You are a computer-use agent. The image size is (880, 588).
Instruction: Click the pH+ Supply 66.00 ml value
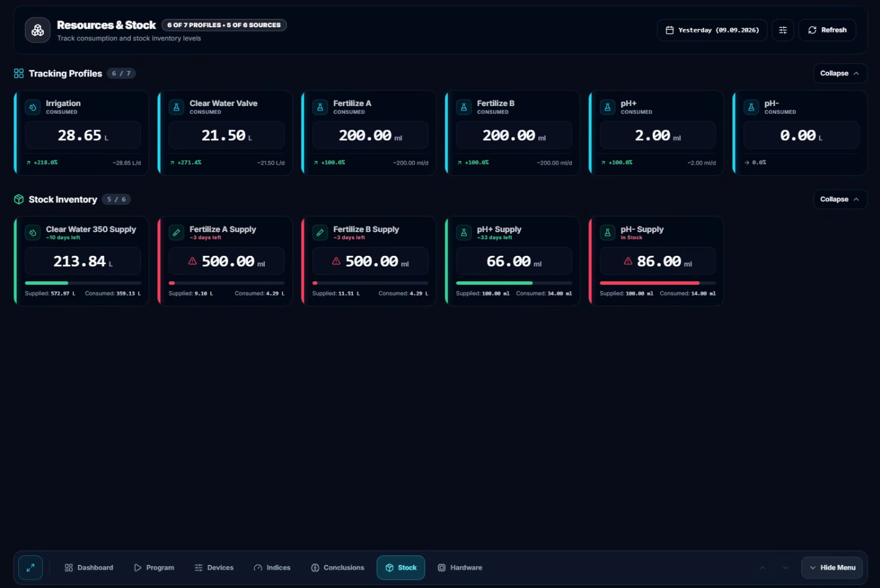click(x=514, y=261)
